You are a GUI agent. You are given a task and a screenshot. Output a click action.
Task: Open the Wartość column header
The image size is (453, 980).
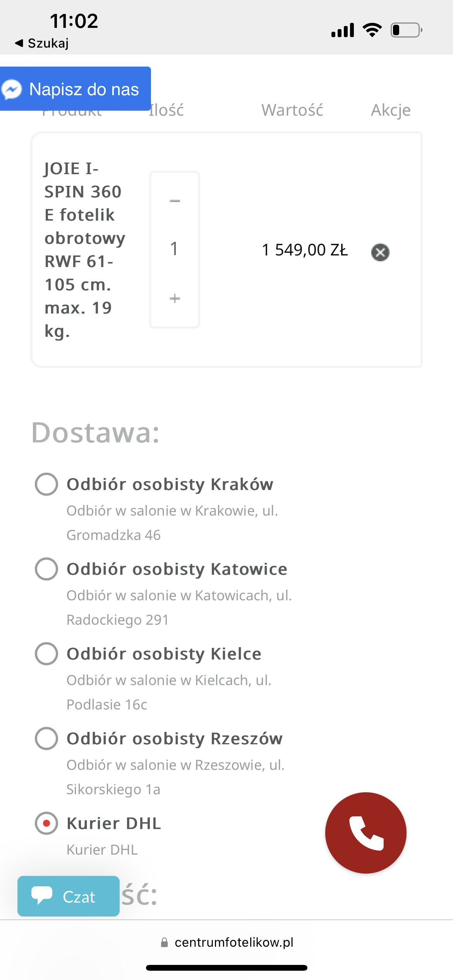[x=293, y=110]
